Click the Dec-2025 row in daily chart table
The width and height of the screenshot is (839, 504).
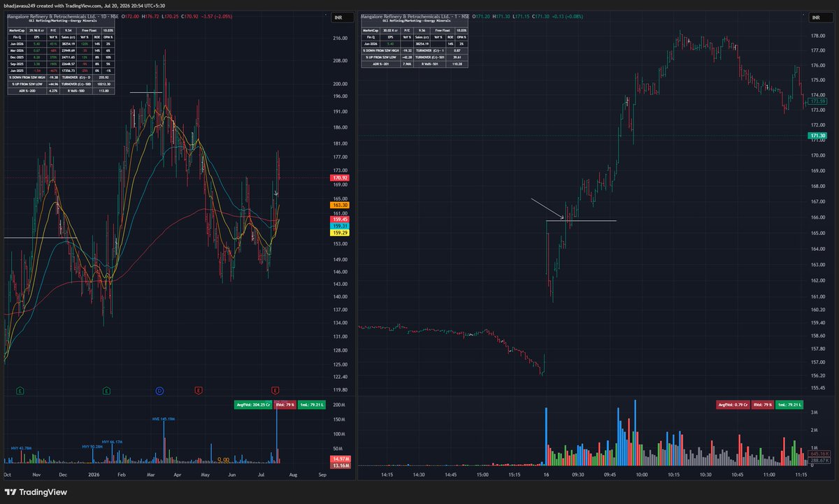[59, 56]
